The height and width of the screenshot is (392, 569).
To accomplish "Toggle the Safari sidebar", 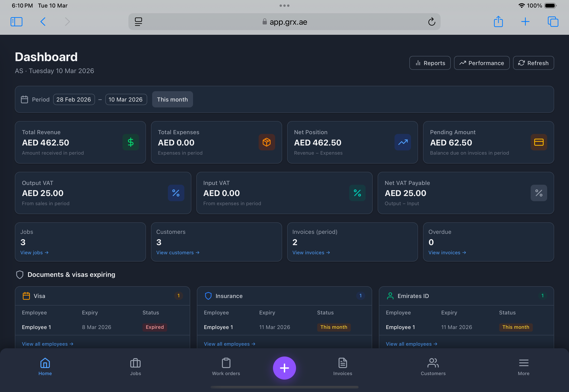I will coord(16,22).
